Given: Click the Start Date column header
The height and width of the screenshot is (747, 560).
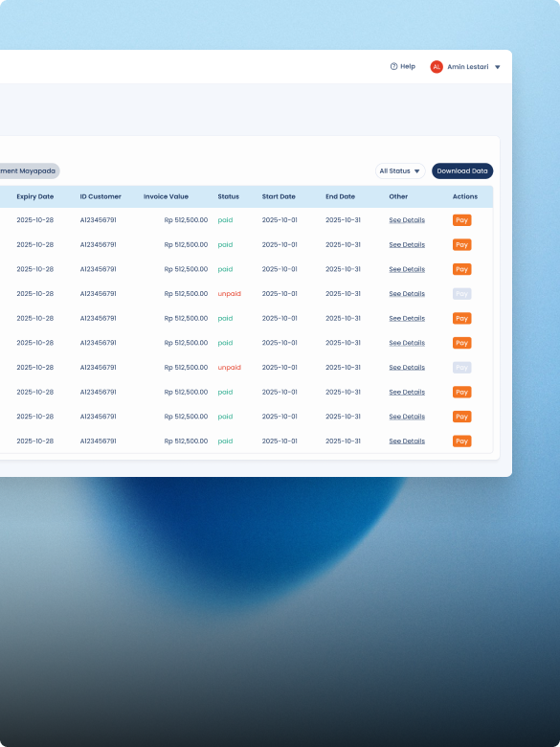Looking at the screenshot, I should coord(279,196).
